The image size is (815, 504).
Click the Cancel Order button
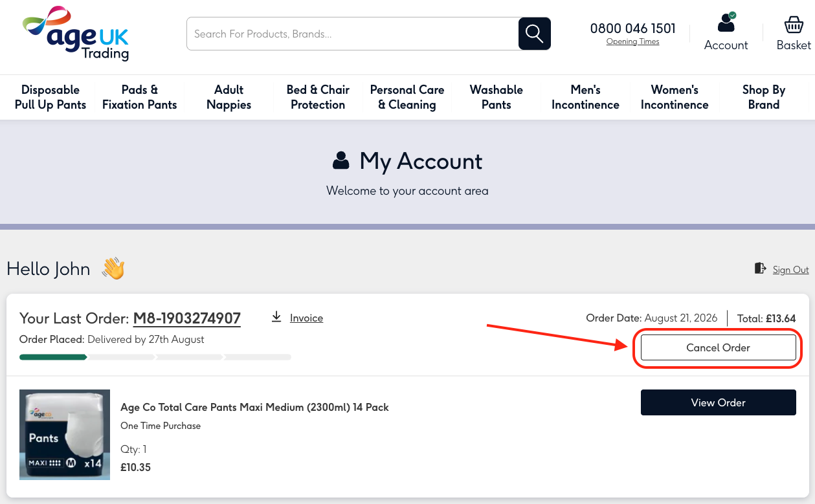(718, 347)
